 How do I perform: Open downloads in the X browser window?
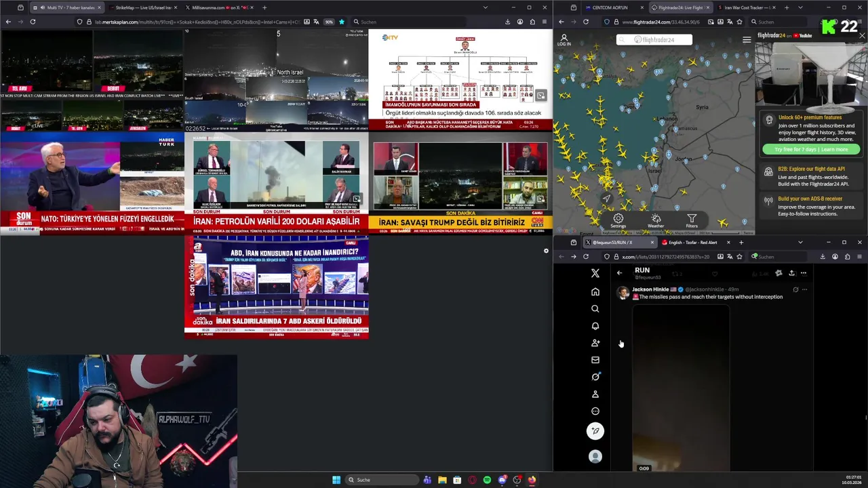pyautogui.click(x=823, y=257)
